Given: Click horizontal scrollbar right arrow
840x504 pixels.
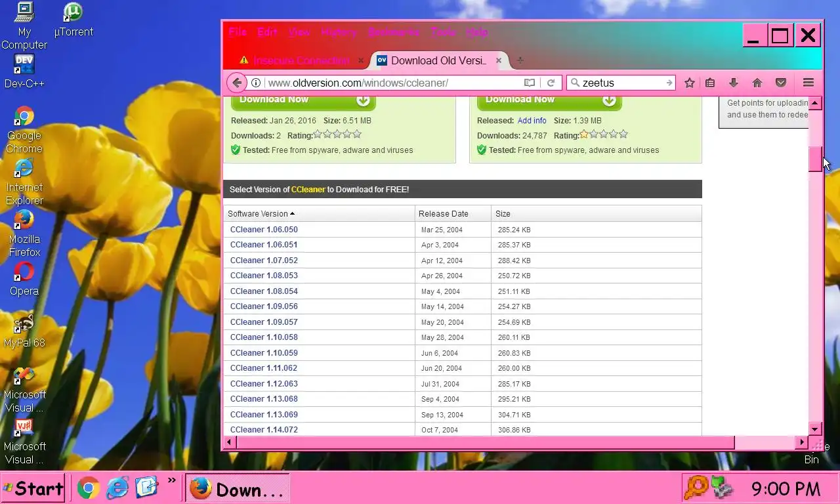Looking at the screenshot, I should (x=802, y=442).
